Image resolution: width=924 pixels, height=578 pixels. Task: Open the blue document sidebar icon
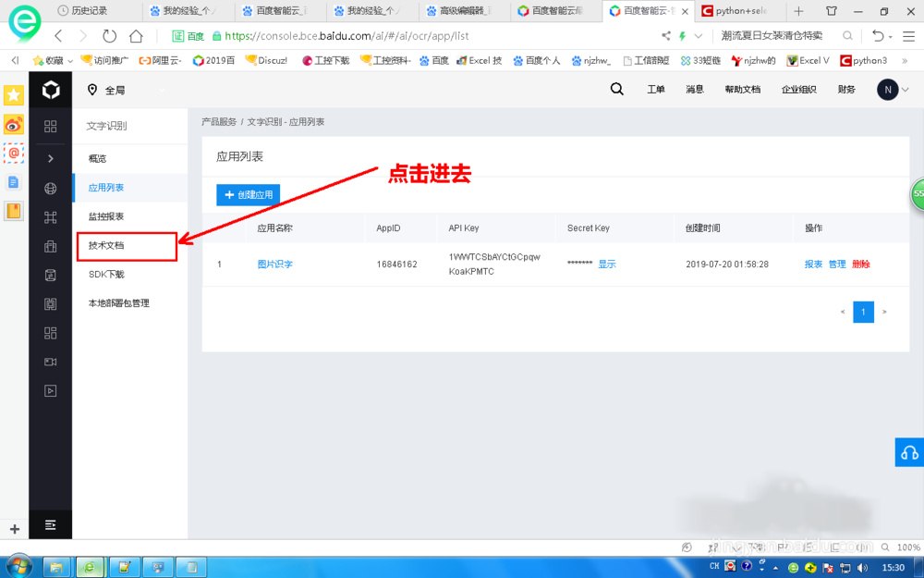[x=14, y=181]
